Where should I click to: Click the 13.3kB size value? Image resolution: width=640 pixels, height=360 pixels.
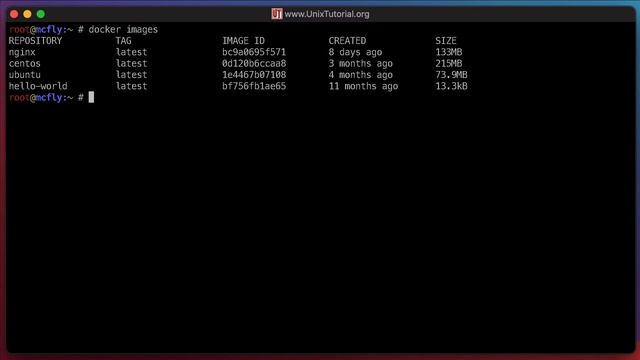pyautogui.click(x=451, y=87)
